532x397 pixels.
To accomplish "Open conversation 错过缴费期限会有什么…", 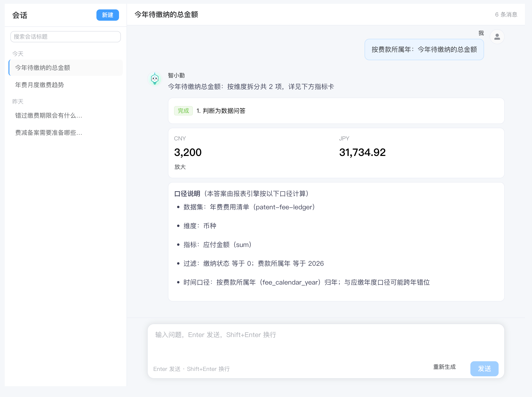I will coord(66,115).
